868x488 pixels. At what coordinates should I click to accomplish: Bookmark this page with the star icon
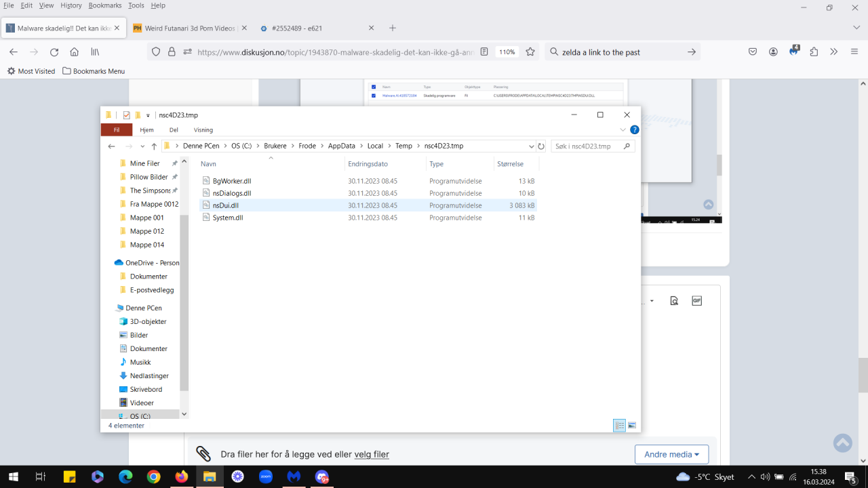point(530,52)
